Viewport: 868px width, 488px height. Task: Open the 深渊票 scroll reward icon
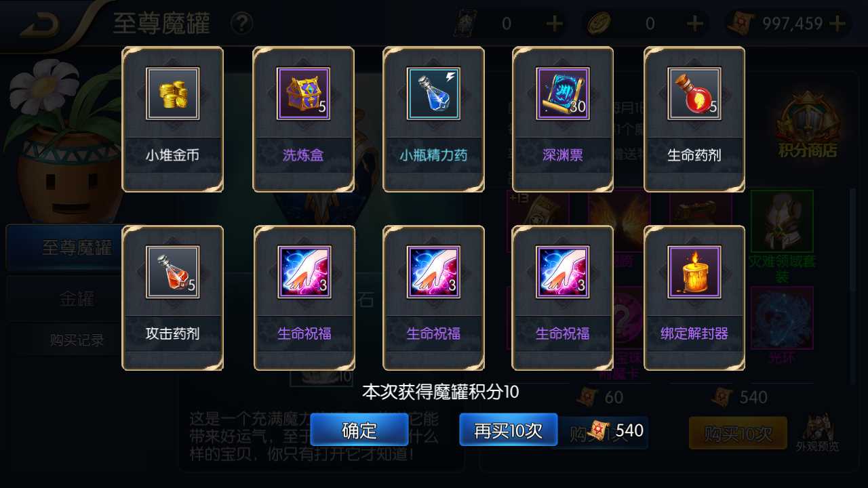[x=563, y=94]
